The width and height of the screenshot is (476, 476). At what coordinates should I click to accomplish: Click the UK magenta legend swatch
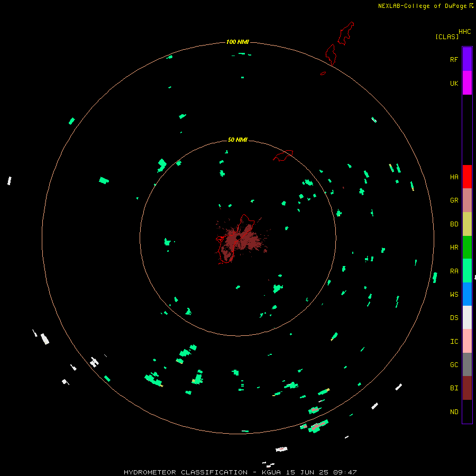click(467, 83)
